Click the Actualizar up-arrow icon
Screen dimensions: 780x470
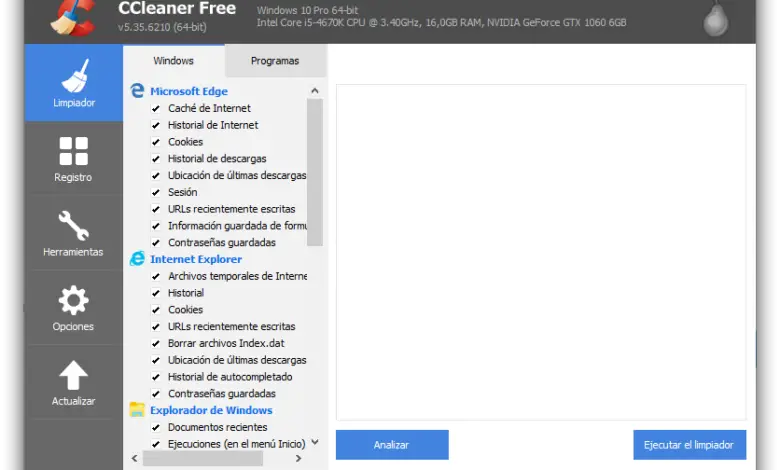click(x=74, y=375)
